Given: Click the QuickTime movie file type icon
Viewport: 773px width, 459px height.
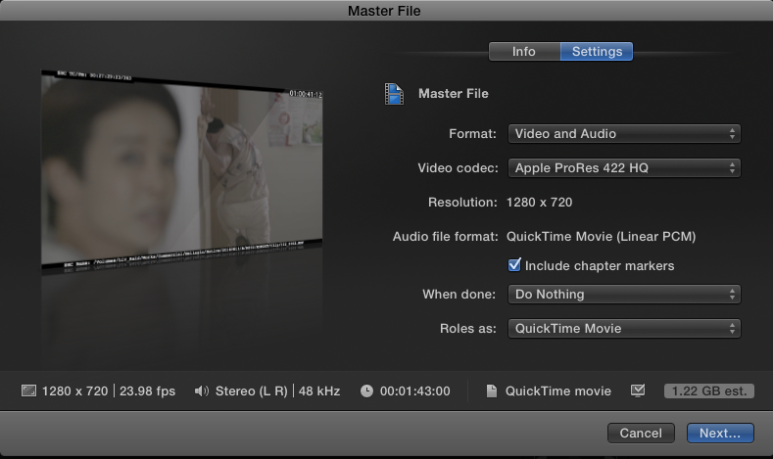Looking at the screenshot, I should [x=492, y=391].
